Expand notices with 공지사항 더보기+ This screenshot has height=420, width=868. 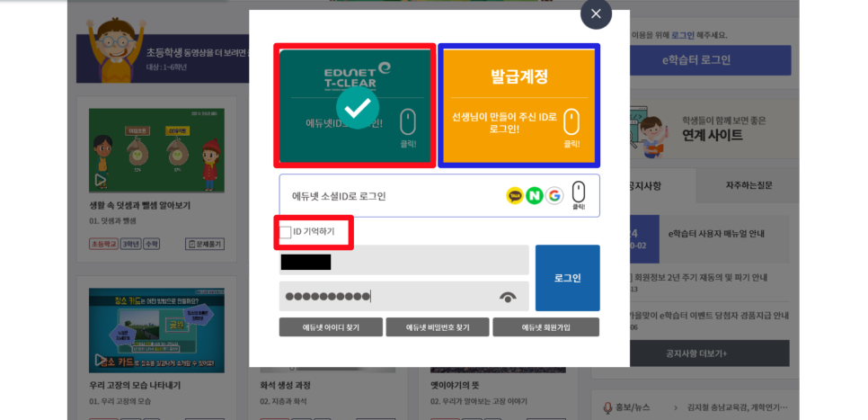tap(696, 353)
